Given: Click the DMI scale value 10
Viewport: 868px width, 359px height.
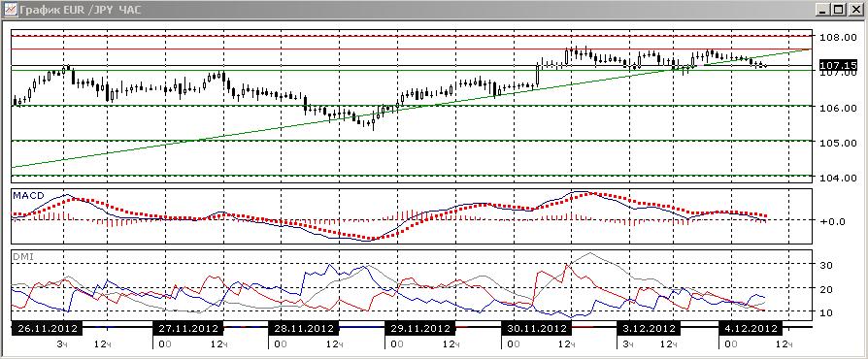Looking at the screenshot, I should pos(826,312).
